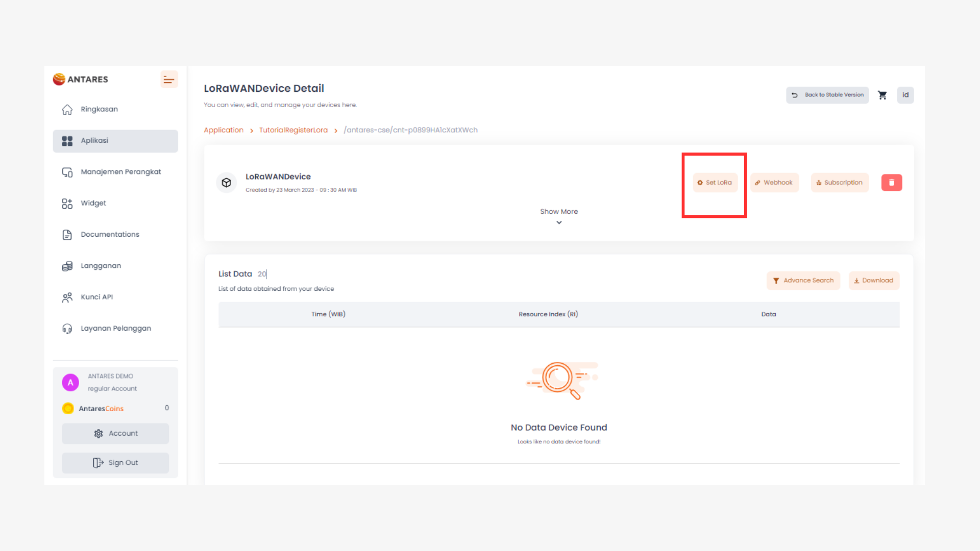Viewport: 980px width, 551px height.
Task: Click the ANTARES DEMO avatar badge
Action: click(x=70, y=382)
